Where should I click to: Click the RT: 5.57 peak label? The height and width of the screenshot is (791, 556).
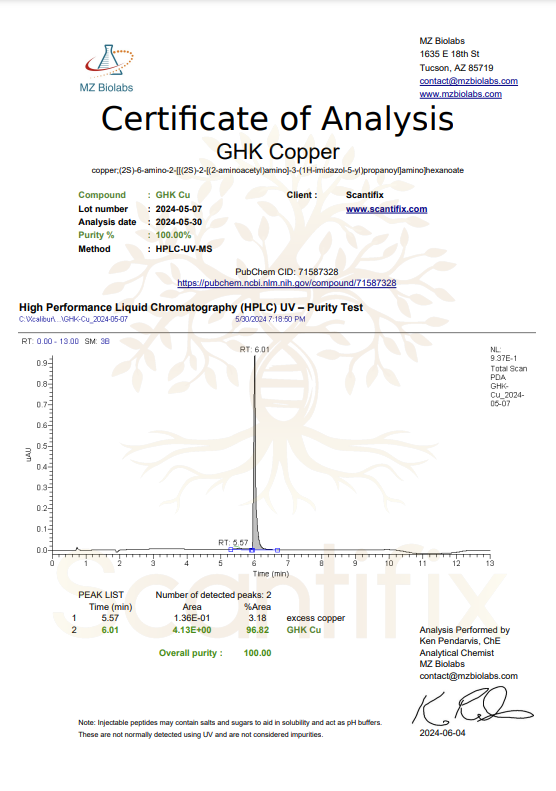pos(233,542)
